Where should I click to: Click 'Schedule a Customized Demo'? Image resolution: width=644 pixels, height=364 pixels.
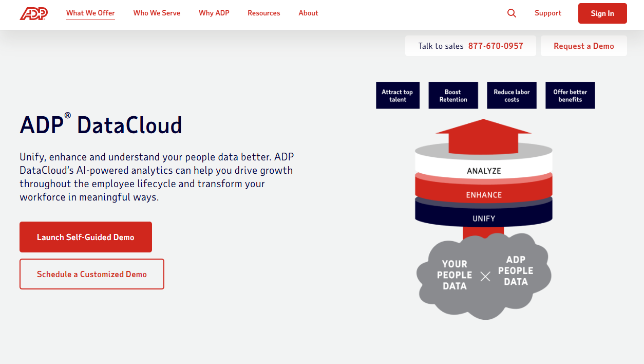(x=91, y=274)
